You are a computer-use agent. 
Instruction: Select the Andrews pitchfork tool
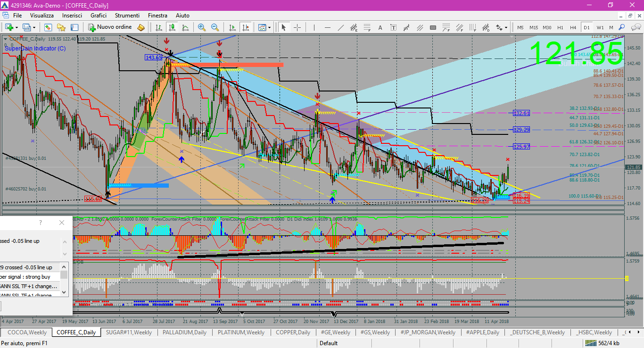click(x=420, y=27)
